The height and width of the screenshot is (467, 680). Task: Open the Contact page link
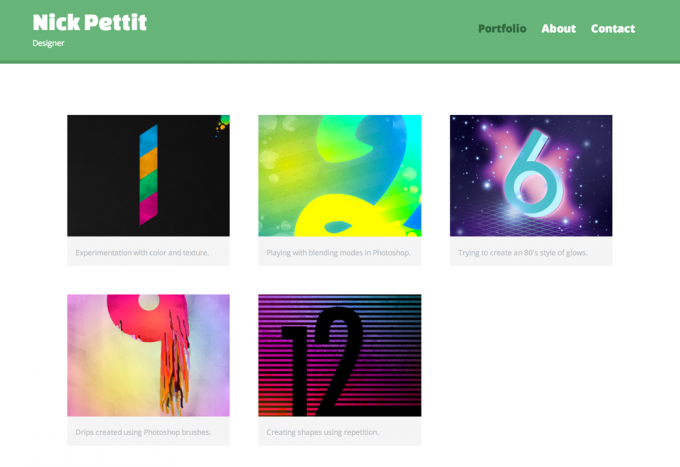(x=613, y=29)
